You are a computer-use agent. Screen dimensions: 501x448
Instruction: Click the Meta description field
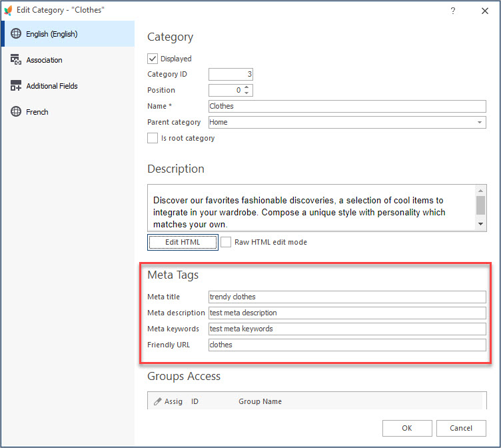pos(347,313)
